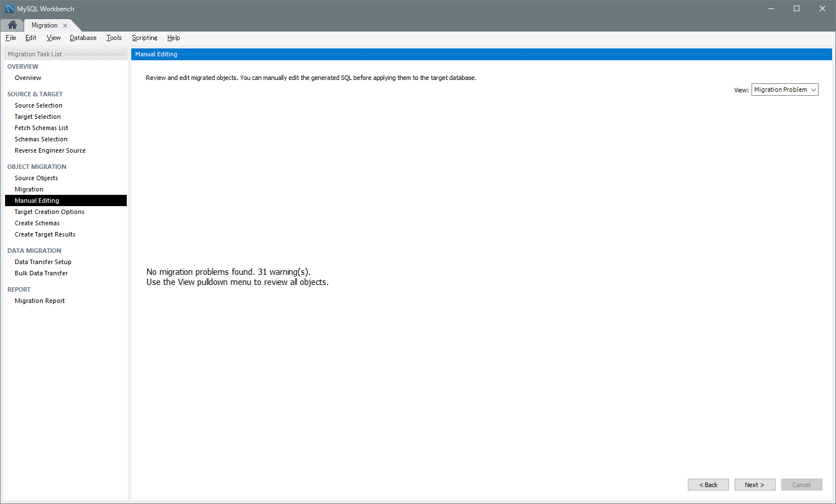Select Data Transfer Setup step
Screen dimensions: 836x504
click(43, 262)
